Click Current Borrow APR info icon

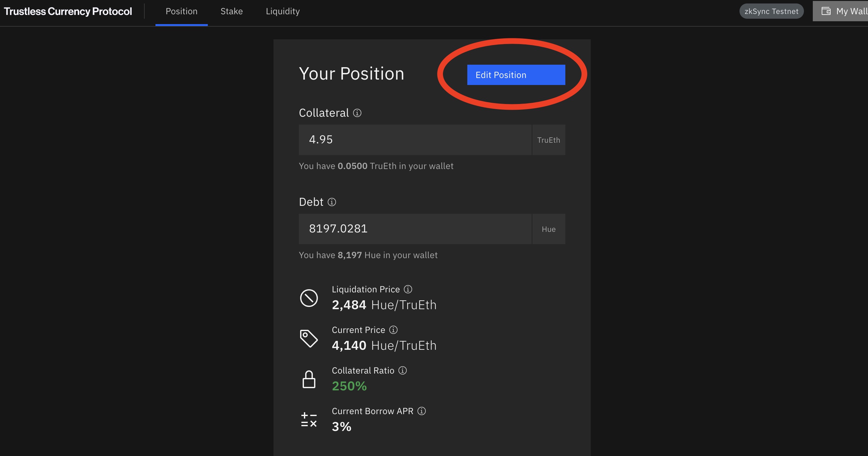pos(422,411)
